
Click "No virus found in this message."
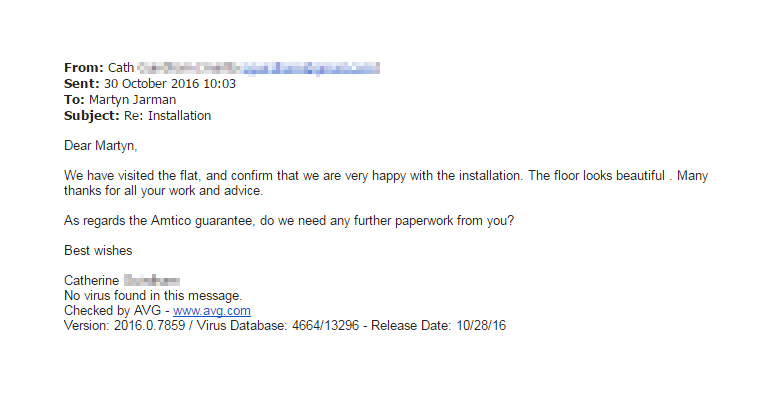(x=153, y=296)
